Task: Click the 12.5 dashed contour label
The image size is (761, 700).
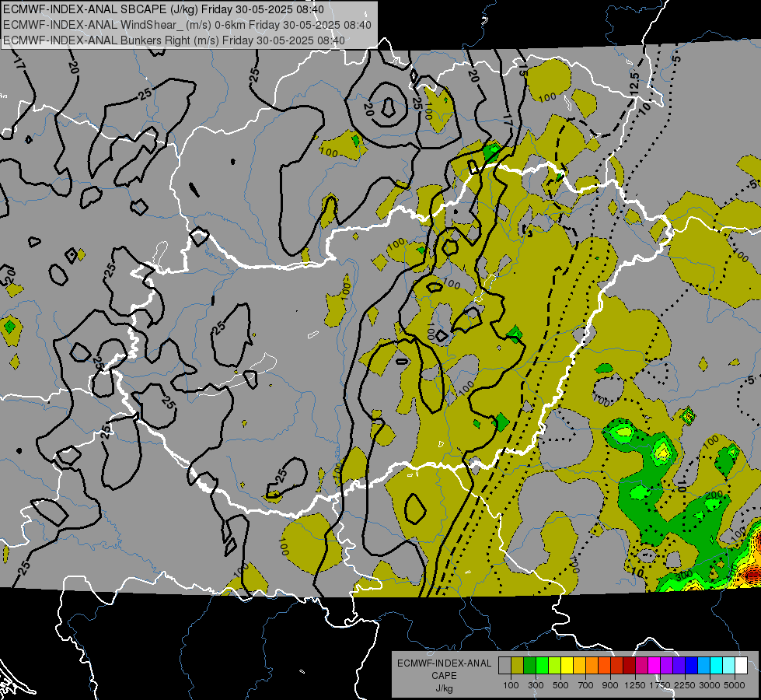Action: coord(634,83)
